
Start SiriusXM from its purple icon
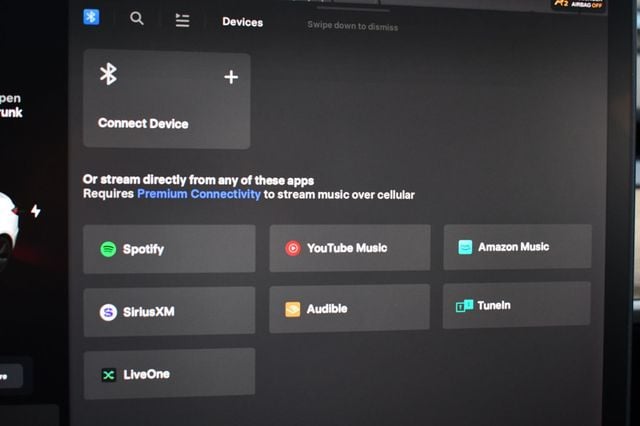(108, 312)
